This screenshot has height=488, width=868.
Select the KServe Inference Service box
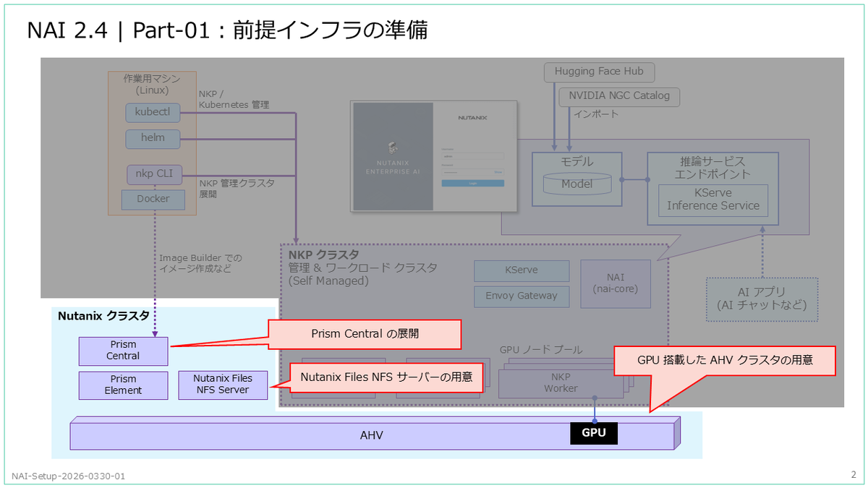pyautogui.click(x=713, y=200)
